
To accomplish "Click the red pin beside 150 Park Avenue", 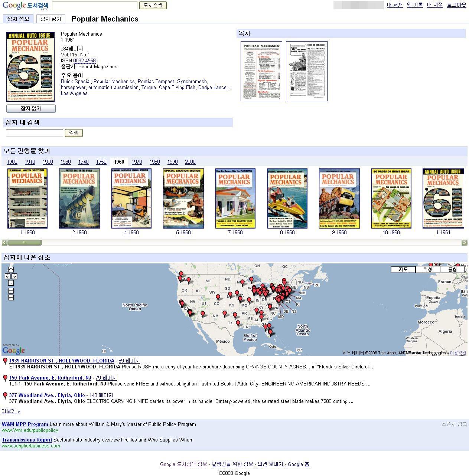I will (x=5, y=378).
